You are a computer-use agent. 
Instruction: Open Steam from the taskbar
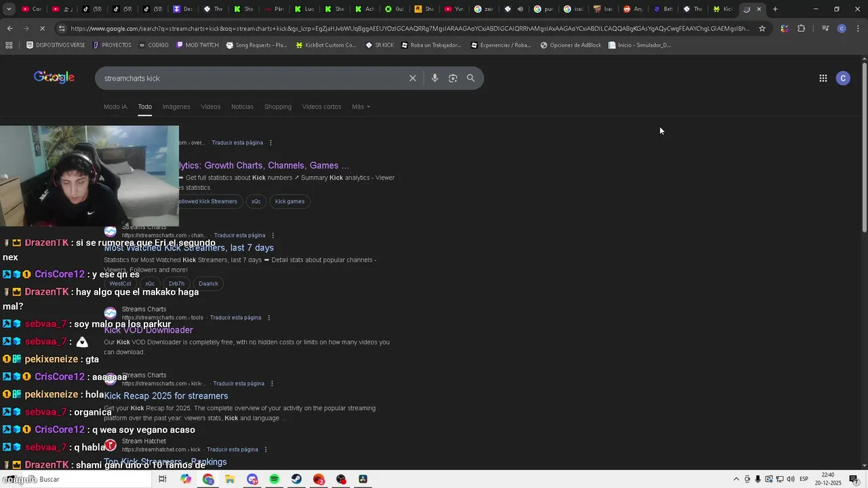(296, 479)
